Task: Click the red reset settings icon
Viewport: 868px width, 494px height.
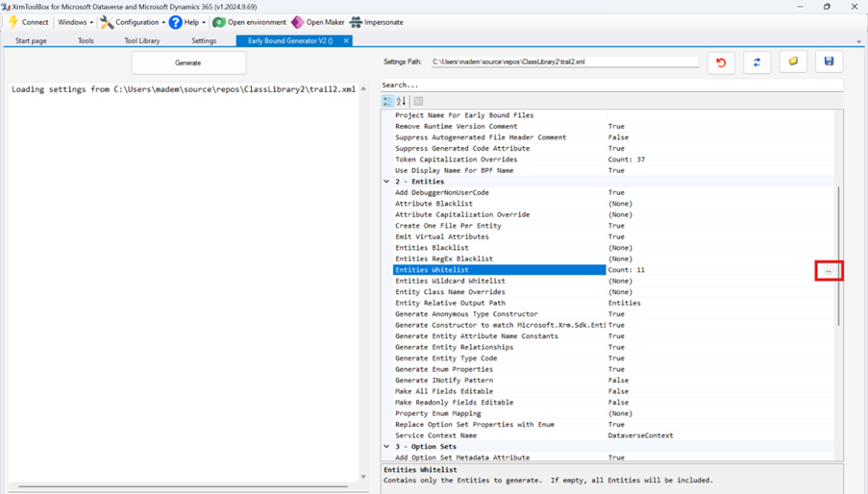Action: point(721,62)
